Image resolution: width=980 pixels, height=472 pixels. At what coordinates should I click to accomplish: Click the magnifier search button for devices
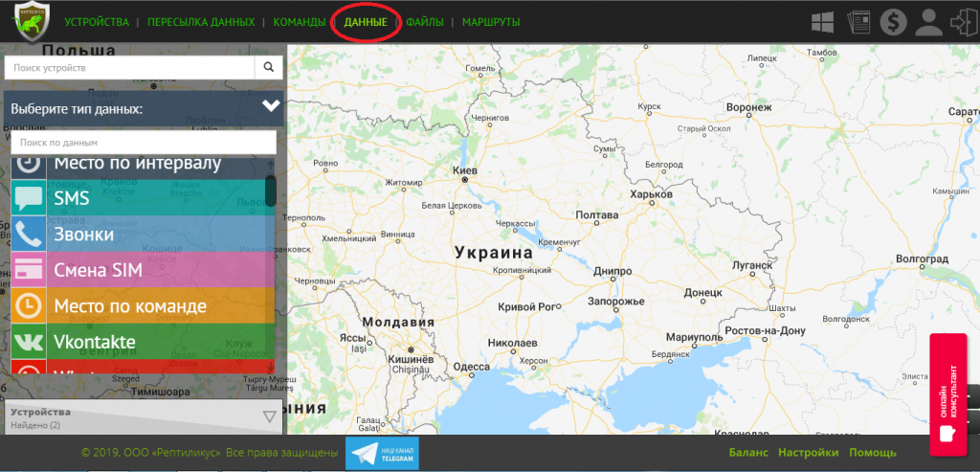269,68
